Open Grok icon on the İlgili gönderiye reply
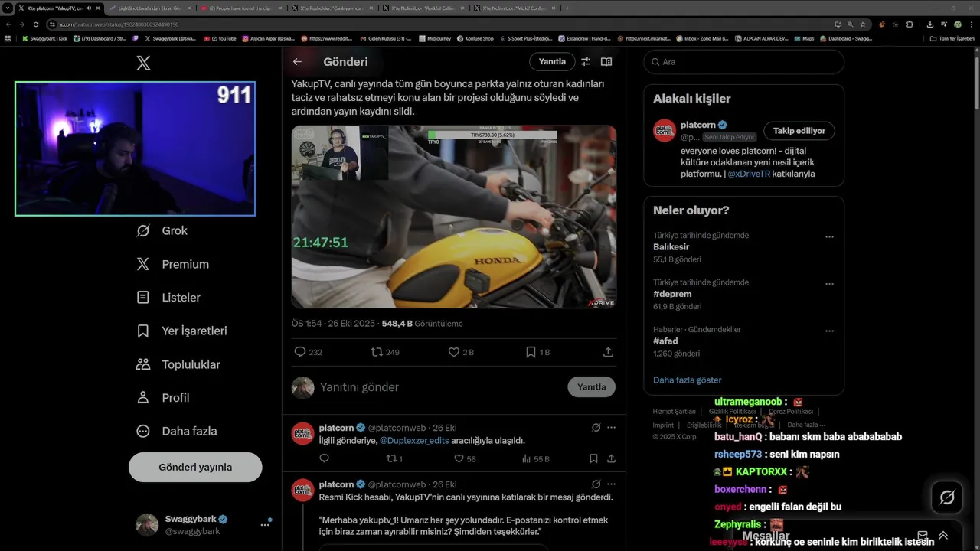Image resolution: width=980 pixels, height=551 pixels. coord(596,428)
